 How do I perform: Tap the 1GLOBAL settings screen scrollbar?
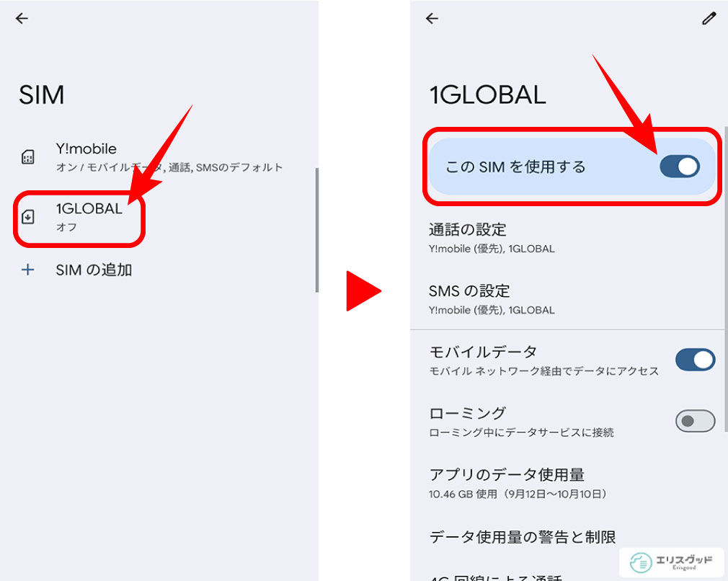pyautogui.click(x=725, y=279)
